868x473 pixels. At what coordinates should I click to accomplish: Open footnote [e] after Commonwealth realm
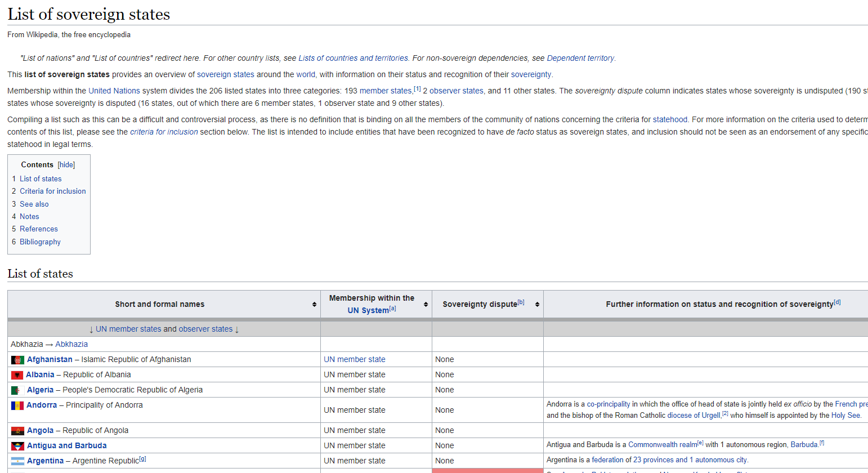(701, 443)
